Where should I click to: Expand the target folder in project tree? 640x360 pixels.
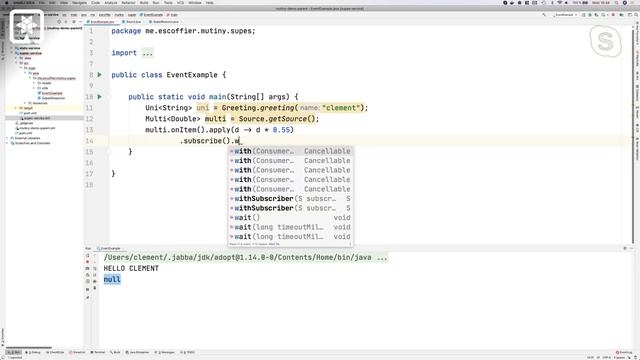tap(16, 108)
